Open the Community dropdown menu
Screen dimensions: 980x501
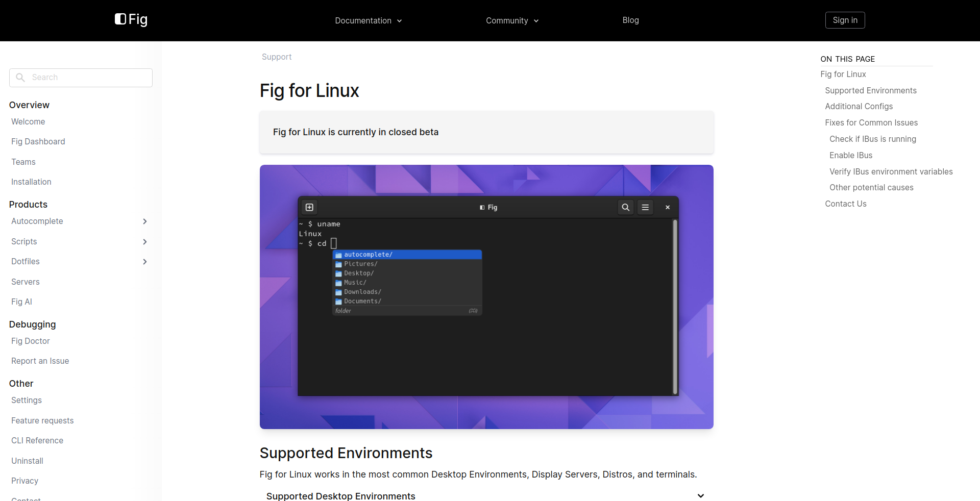tap(512, 20)
